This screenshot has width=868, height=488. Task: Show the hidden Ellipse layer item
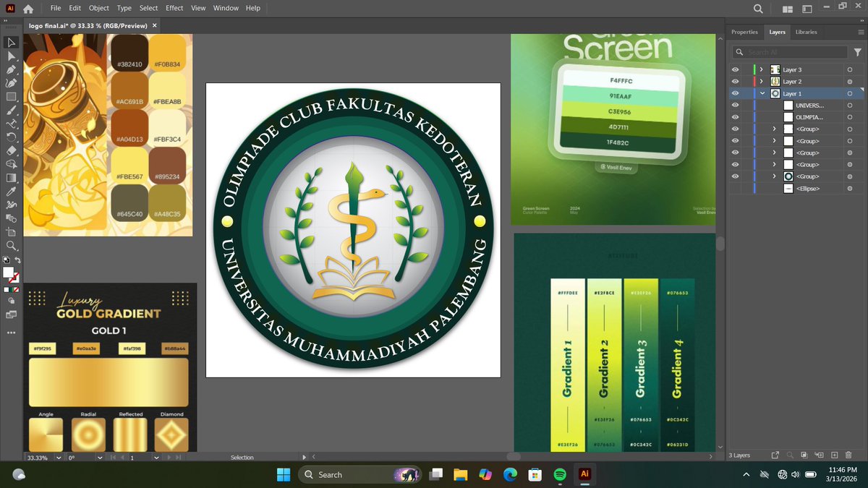tap(735, 189)
